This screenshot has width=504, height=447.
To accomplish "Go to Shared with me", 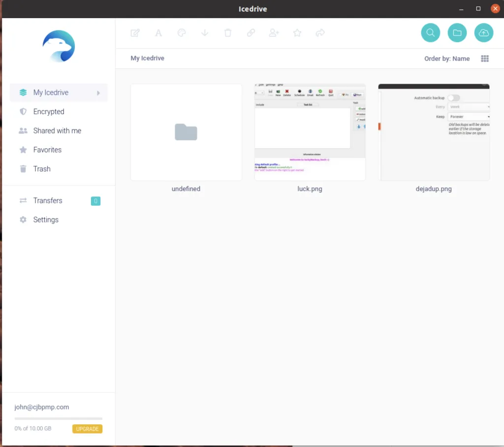I will pyautogui.click(x=57, y=131).
